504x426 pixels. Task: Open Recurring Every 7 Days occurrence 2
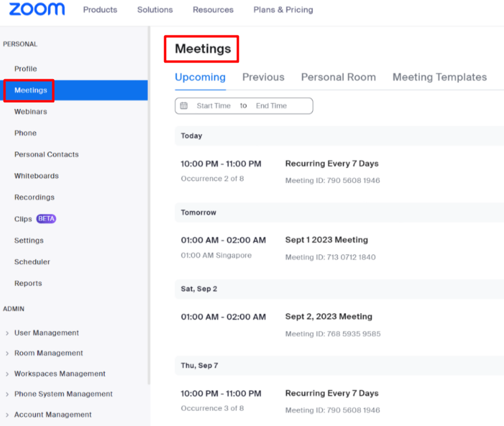[332, 163]
